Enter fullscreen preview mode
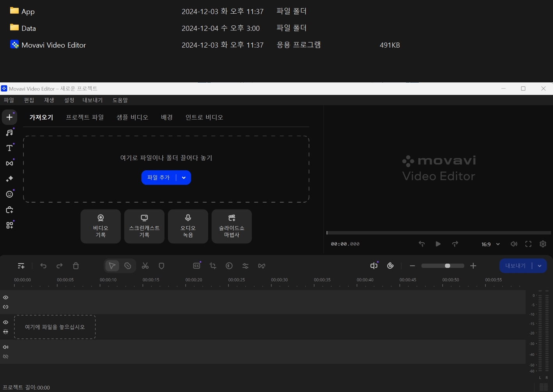 528,244
